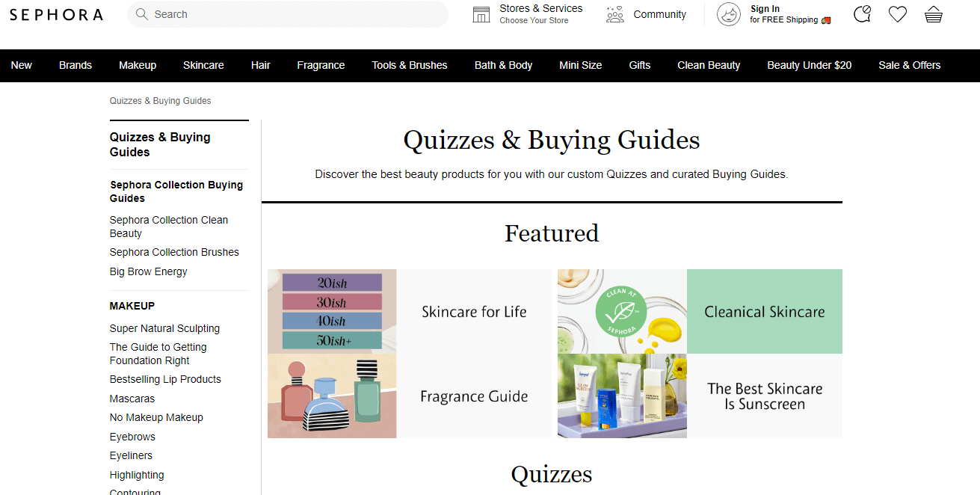Open the Gifts menu

(x=640, y=65)
